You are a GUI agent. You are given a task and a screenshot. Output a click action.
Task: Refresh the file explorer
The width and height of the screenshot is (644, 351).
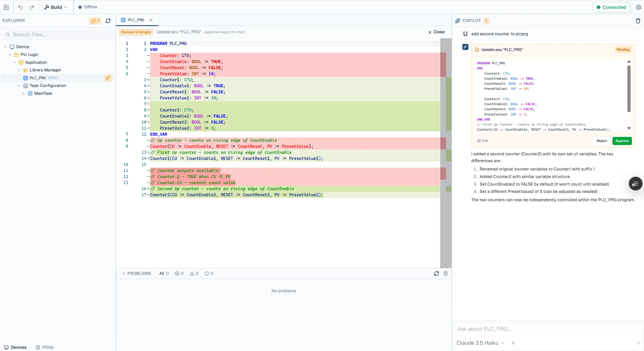click(108, 21)
